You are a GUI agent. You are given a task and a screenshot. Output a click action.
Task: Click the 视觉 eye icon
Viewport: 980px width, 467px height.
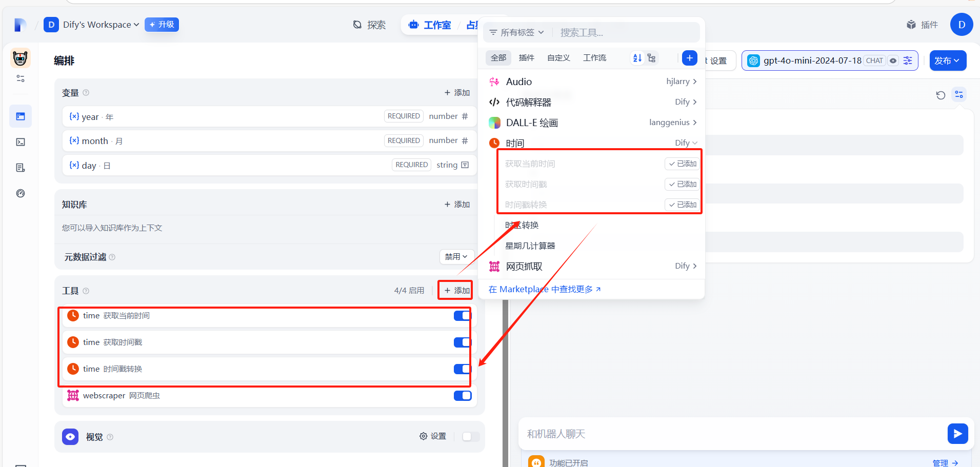pos(70,437)
